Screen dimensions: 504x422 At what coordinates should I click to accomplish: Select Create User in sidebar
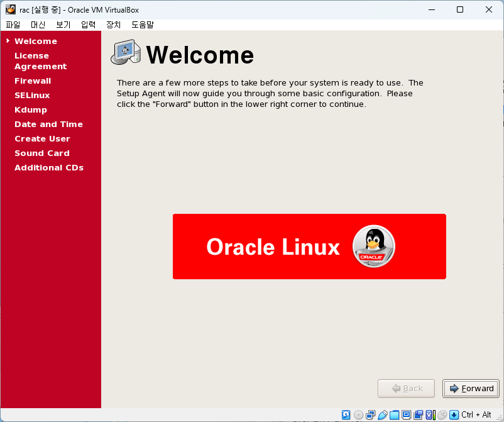42,138
